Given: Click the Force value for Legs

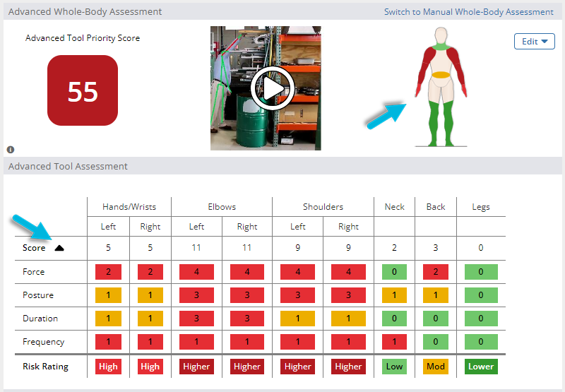Looking at the screenshot, I should click(481, 272).
